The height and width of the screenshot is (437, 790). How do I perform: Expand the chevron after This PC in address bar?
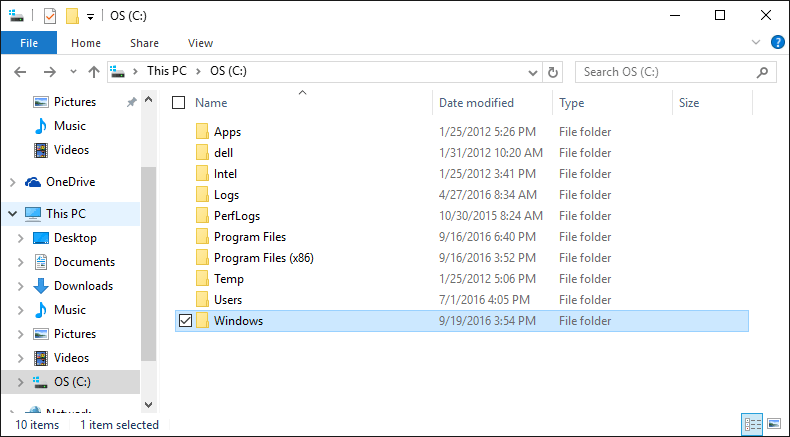coord(199,72)
